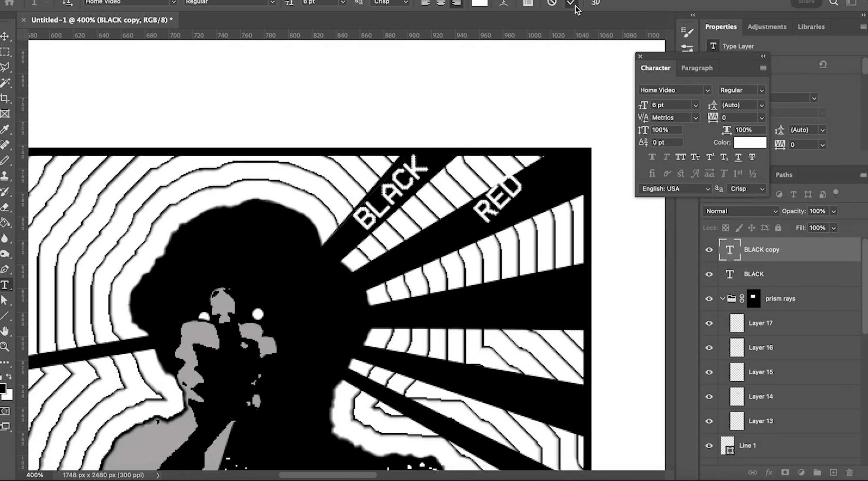Click the lock position icon
Image resolution: width=868 pixels, height=481 pixels.
click(x=751, y=227)
